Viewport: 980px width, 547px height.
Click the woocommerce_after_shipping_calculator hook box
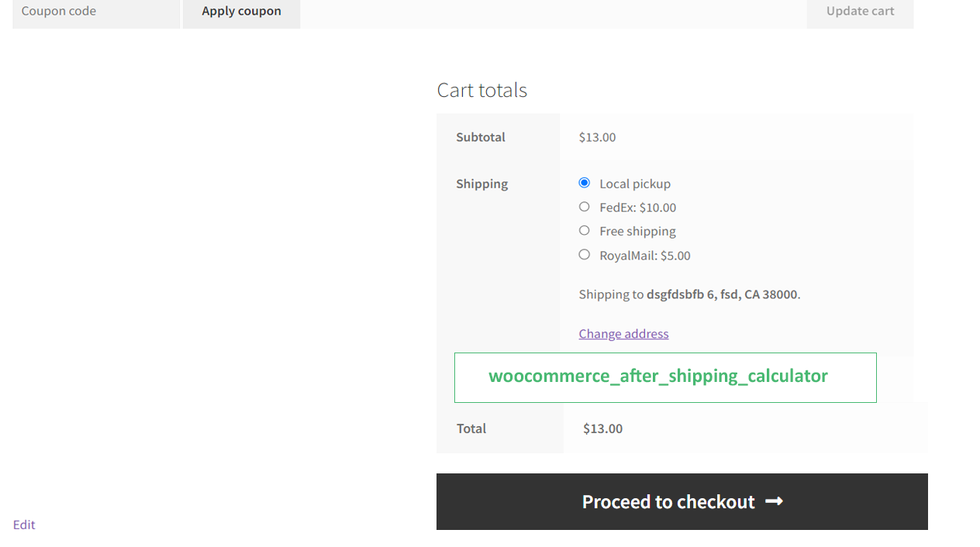tap(665, 377)
